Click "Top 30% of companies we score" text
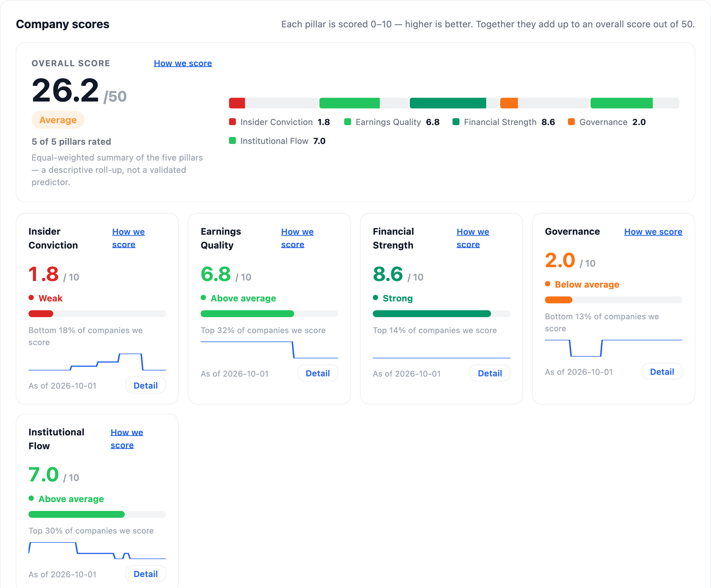 pyautogui.click(x=91, y=531)
